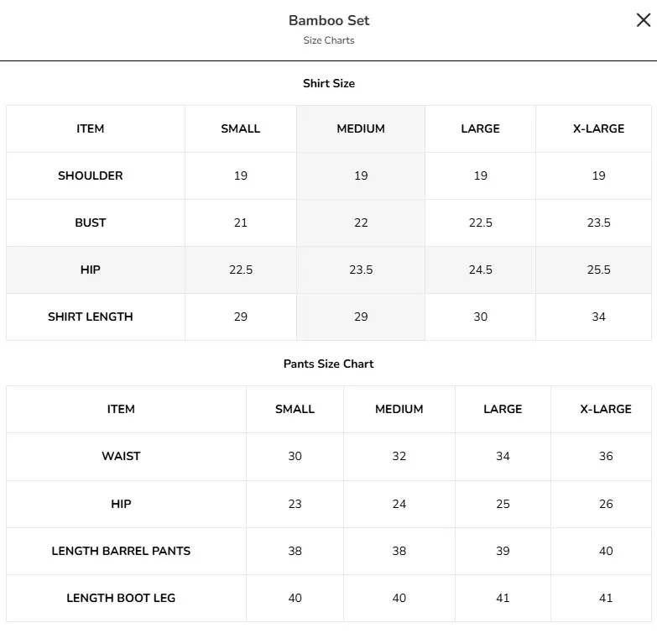Image resolution: width=657 pixels, height=644 pixels.
Task: Click the medium bust value 22
Action: [361, 223]
